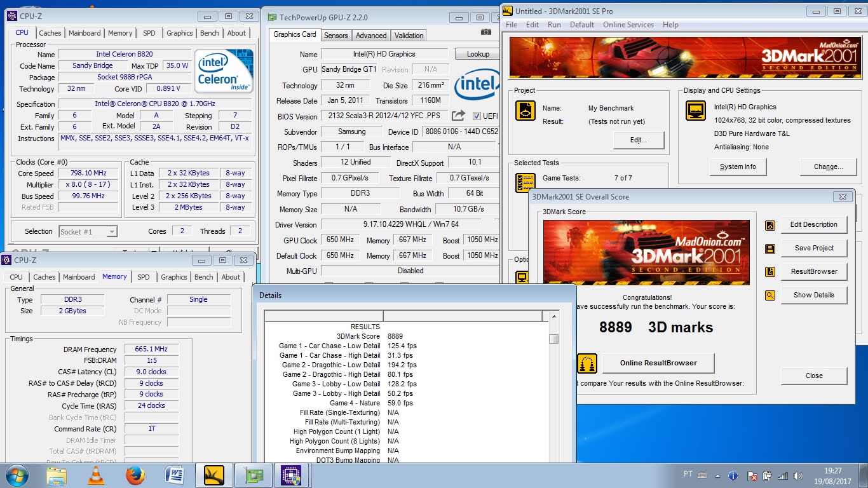Switch to CPU-Z taskbar icon
The image size is (868, 488).
pyautogui.click(x=292, y=475)
